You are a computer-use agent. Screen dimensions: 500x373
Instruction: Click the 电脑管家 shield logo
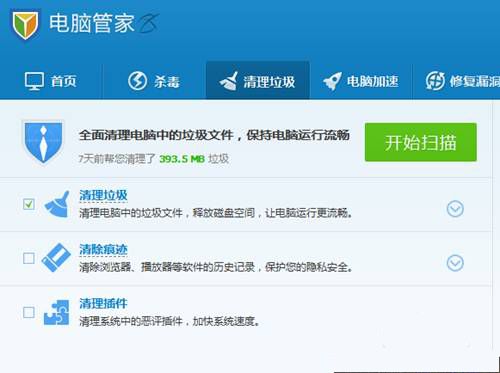[x=25, y=25]
